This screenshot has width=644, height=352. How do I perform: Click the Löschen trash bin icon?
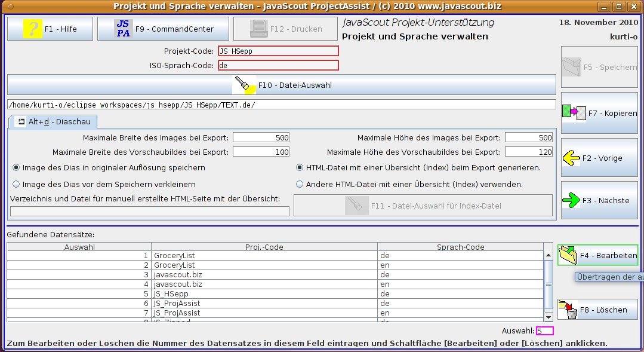[x=568, y=310]
